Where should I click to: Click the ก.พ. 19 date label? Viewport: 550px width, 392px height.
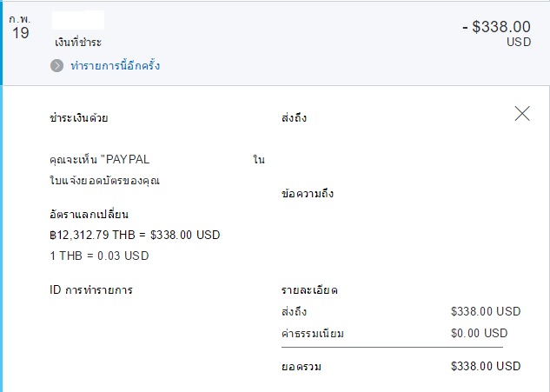[x=20, y=27]
